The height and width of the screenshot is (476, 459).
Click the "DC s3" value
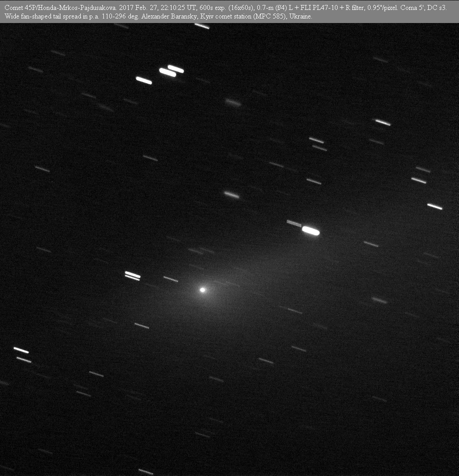tap(436, 8)
